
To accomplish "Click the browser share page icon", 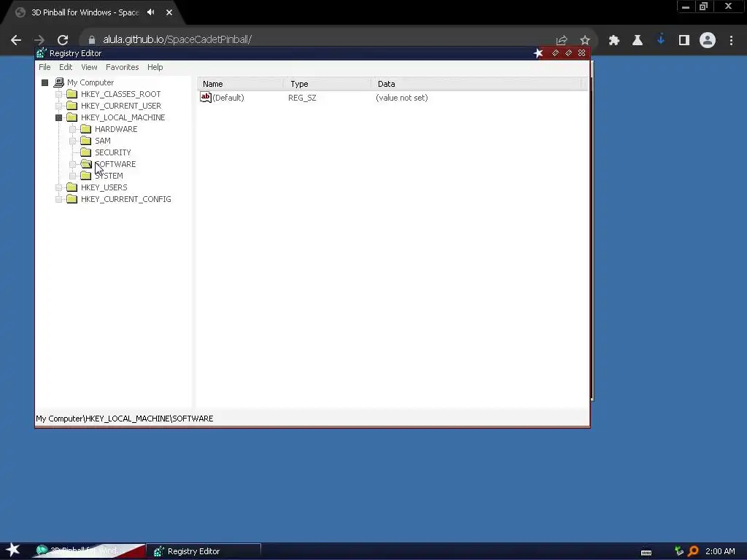I will point(562,40).
